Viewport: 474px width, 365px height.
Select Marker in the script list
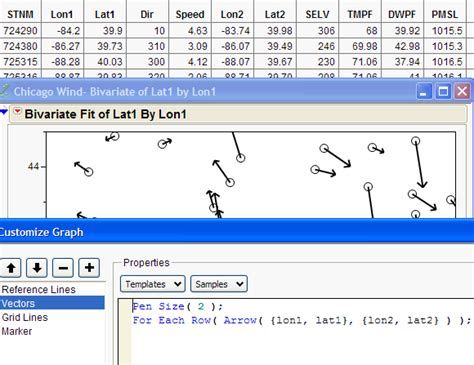click(17, 331)
